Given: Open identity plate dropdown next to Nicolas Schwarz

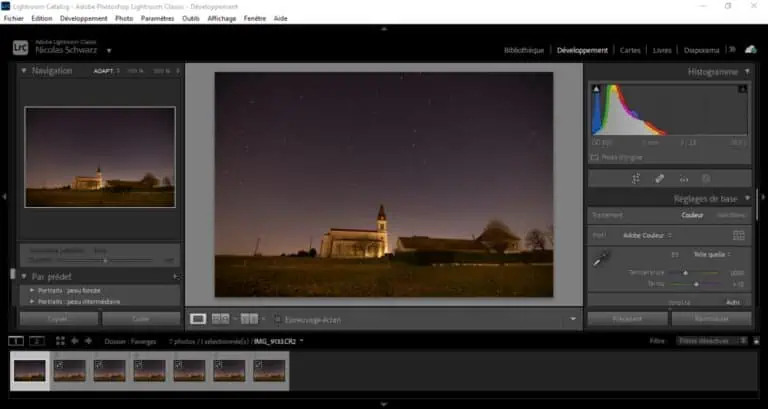Looking at the screenshot, I should (x=109, y=50).
